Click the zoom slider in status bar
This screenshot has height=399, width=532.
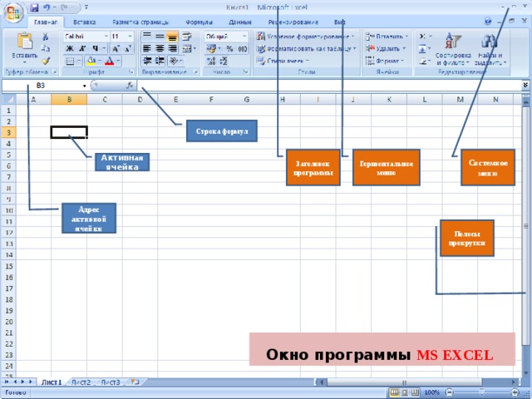point(481,392)
